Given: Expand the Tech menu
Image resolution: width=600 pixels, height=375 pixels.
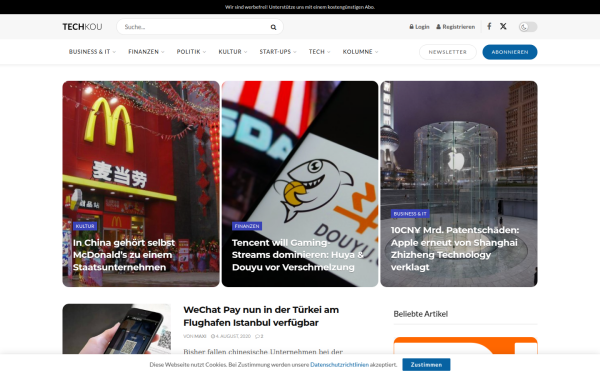Looking at the screenshot, I should [320, 52].
